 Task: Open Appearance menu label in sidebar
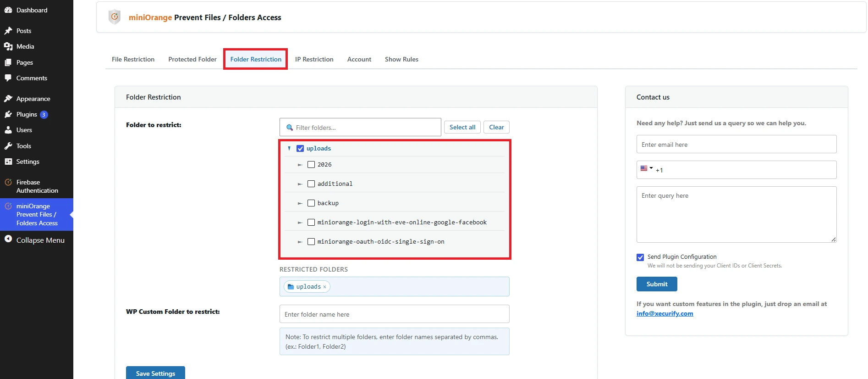tap(33, 99)
